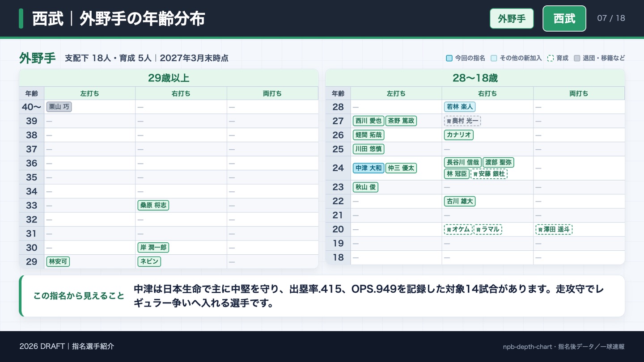
Task: Click the 林安可 player chip
Action: (58, 262)
